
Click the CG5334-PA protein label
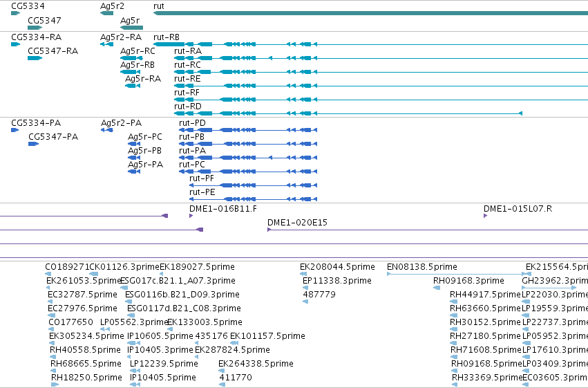click(x=36, y=123)
